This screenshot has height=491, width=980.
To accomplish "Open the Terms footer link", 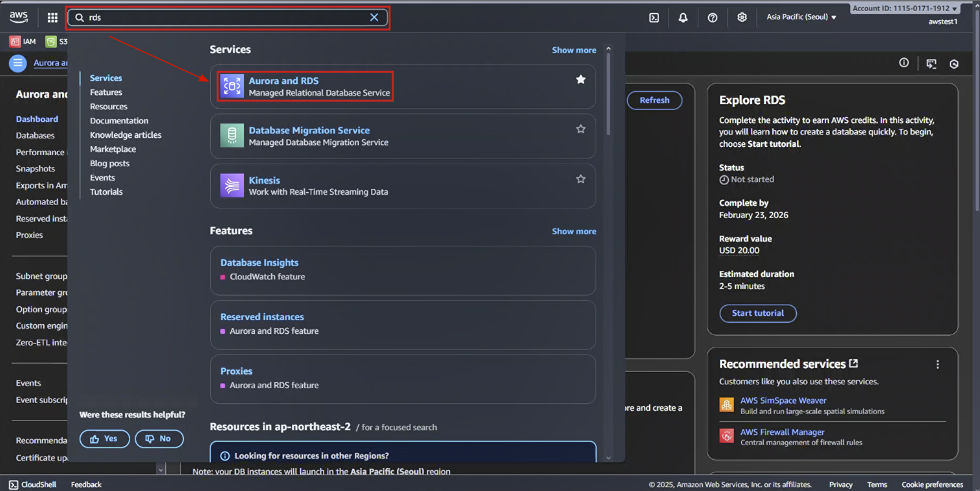I will (x=877, y=485).
